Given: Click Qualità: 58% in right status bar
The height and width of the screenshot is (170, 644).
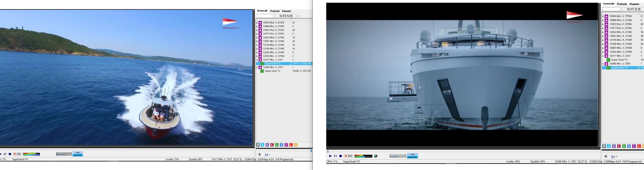Looking at the screenshot, I should pyautogui.click(x=538, y=162).
